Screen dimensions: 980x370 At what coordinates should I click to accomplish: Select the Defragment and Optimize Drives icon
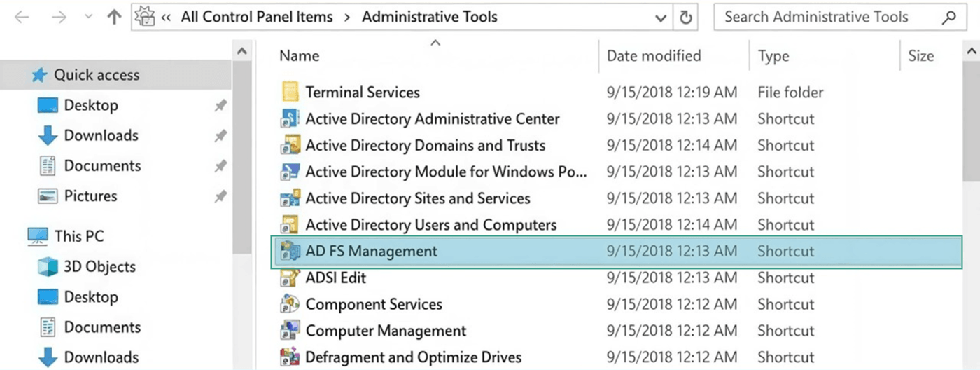pos(290,357)
